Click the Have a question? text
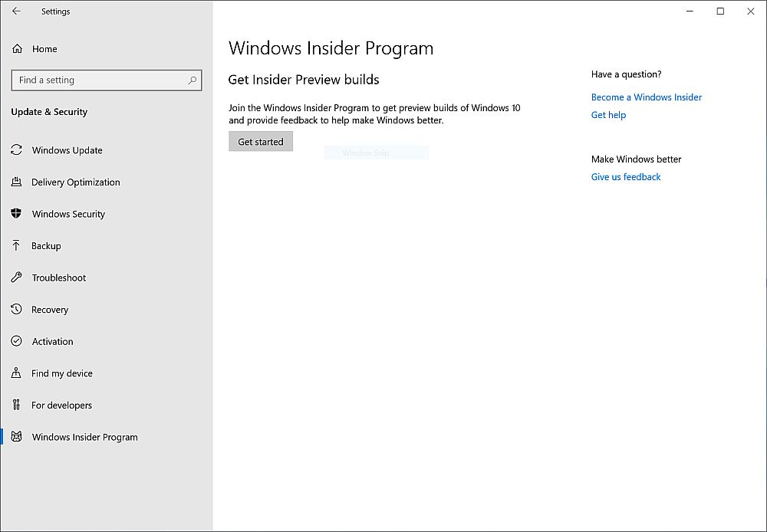Image resolution: width=767 pixels, height=532 pixels. (x=626, y=74)
